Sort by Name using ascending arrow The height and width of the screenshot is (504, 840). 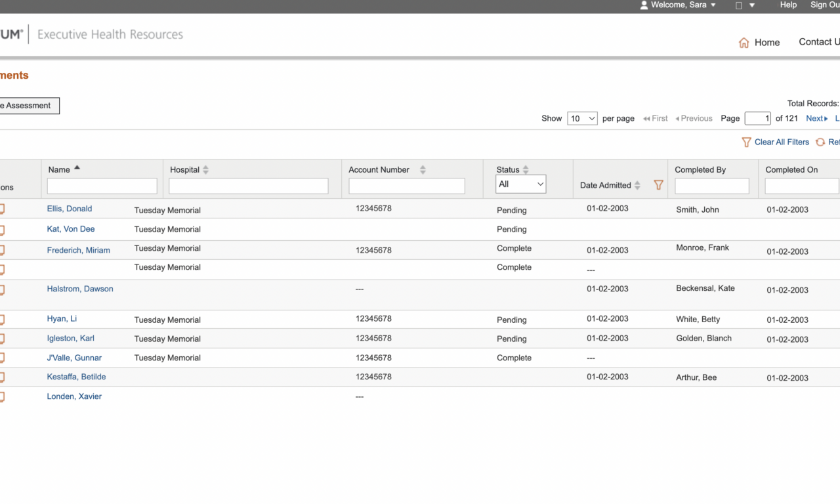(x=77, y=168)
